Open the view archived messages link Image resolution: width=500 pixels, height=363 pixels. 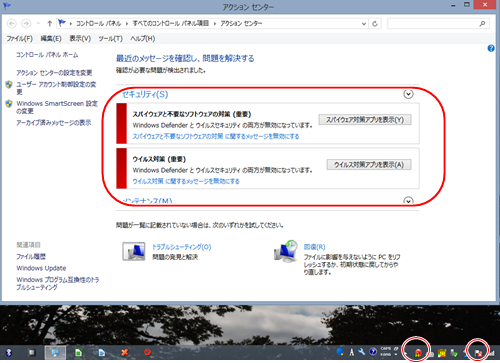54,123
